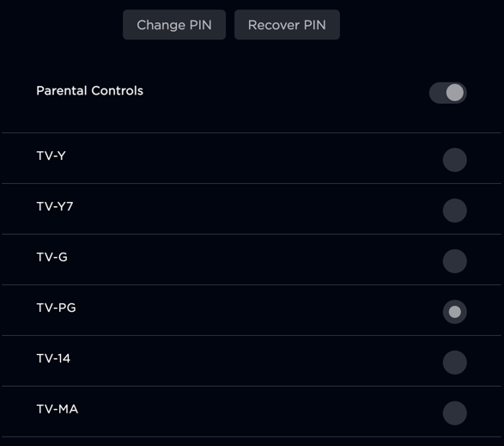Click the knob of the Parental Controls toggle

point(455,93)
